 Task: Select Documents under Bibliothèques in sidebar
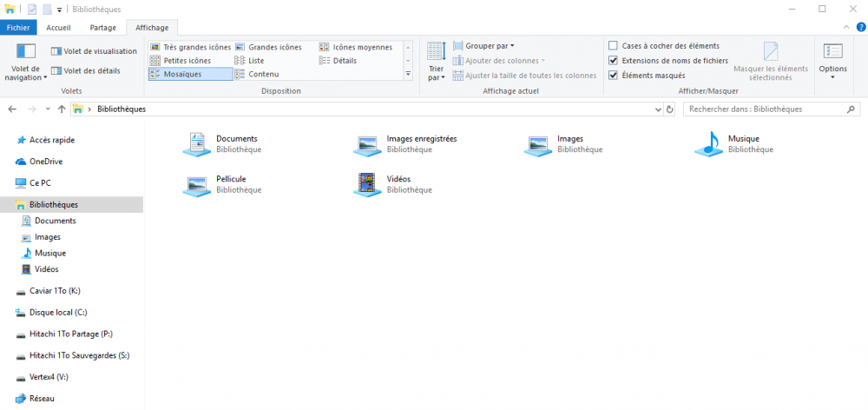coord(56,221)
